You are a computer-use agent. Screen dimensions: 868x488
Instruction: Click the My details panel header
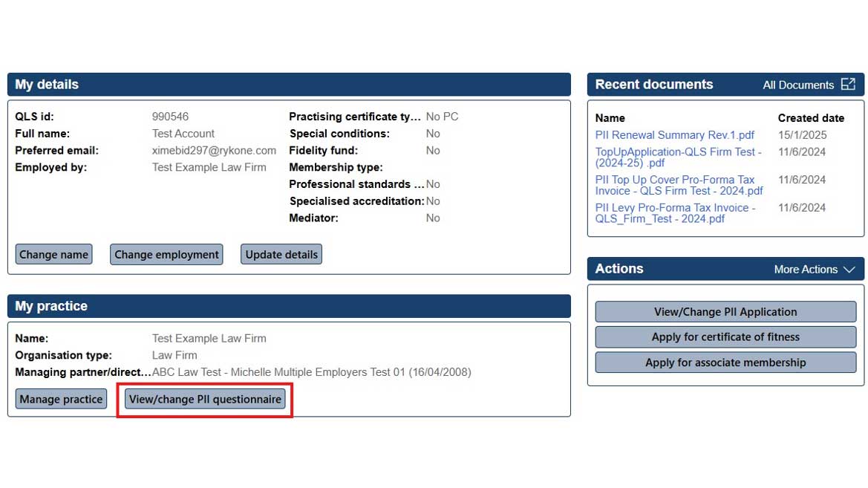(47, 85)
